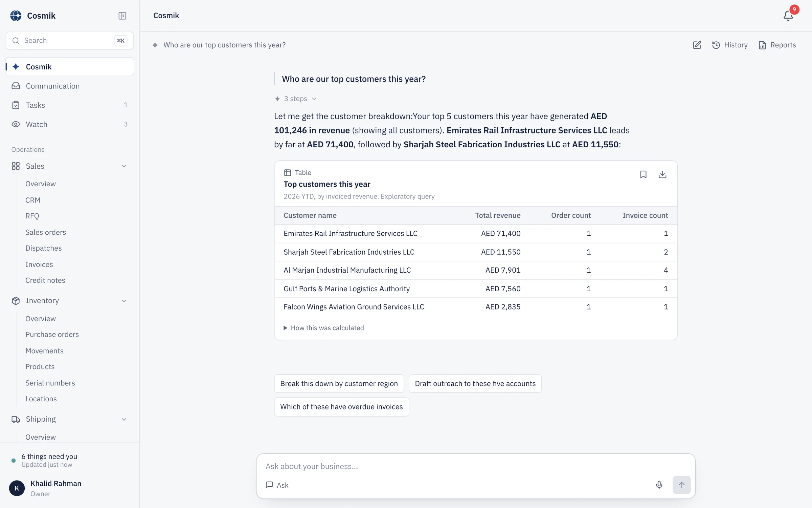
Task: Click the Cosmik logo in the sidebar
Action: click(16, 16)
